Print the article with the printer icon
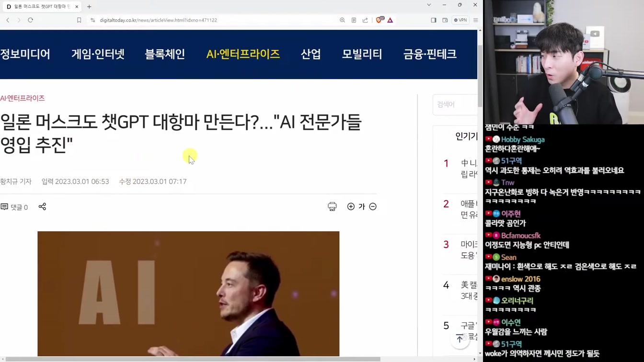 pos(332,206)
